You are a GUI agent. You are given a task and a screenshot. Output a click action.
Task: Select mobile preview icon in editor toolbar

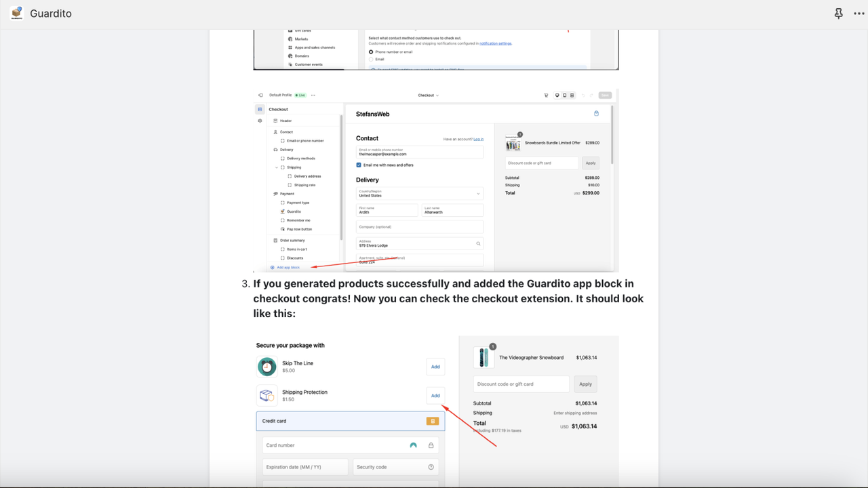564,95
